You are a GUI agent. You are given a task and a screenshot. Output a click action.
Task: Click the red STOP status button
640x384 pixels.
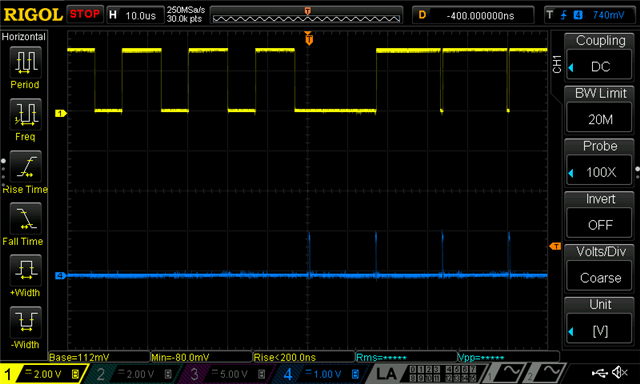84,14
